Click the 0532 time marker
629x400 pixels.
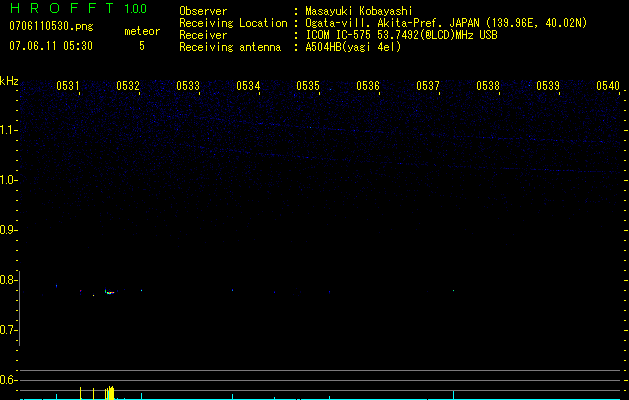point(128,86)
